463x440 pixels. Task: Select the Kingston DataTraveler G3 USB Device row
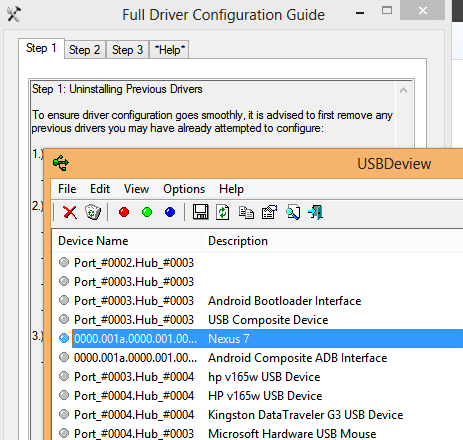coord(257,415)
